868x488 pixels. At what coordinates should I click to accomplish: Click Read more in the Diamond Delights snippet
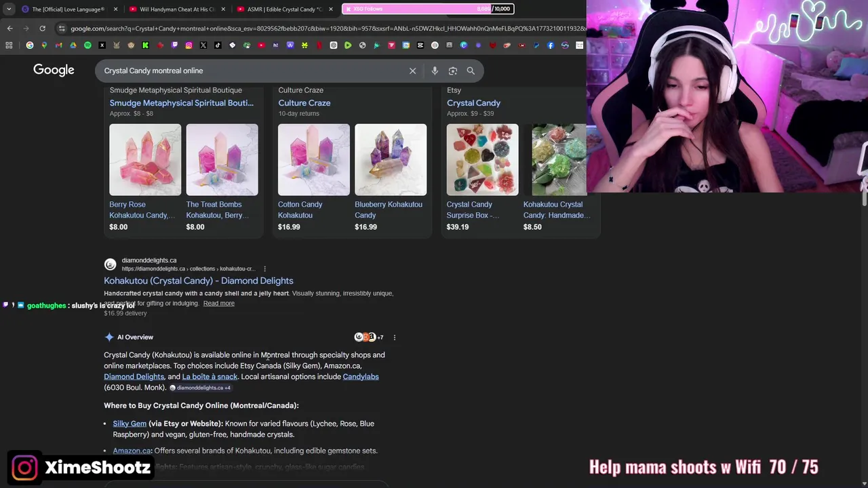pos(218,303)
